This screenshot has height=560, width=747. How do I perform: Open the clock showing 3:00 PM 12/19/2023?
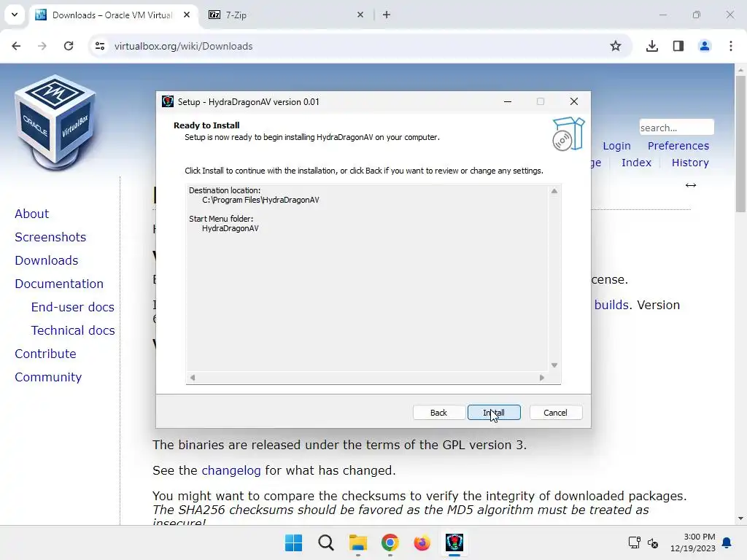tap(693, 542)
